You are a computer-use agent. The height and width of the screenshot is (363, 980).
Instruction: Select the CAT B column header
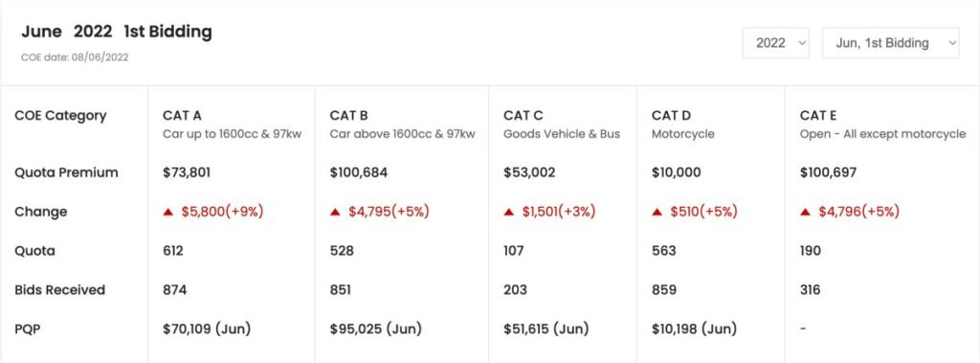(403, 124)
